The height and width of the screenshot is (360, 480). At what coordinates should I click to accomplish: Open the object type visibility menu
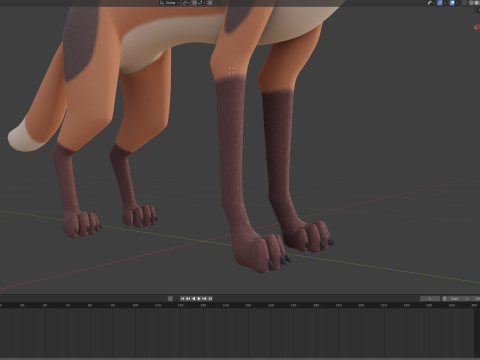[431, 3]
